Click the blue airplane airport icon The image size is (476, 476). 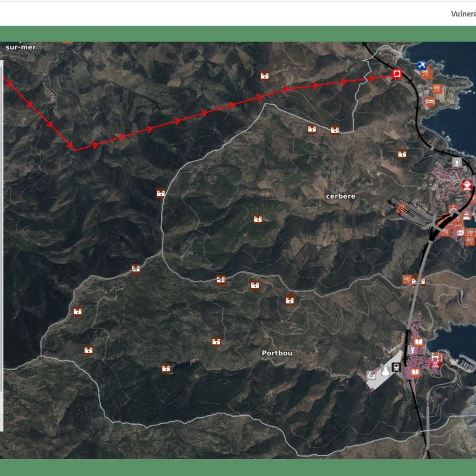click(421, 65)
